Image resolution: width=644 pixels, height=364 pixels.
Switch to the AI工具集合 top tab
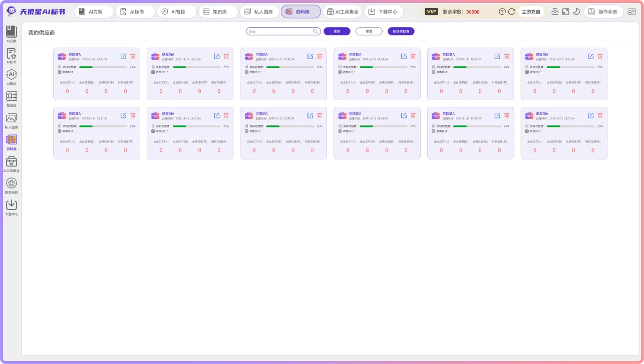coord(342,12)
